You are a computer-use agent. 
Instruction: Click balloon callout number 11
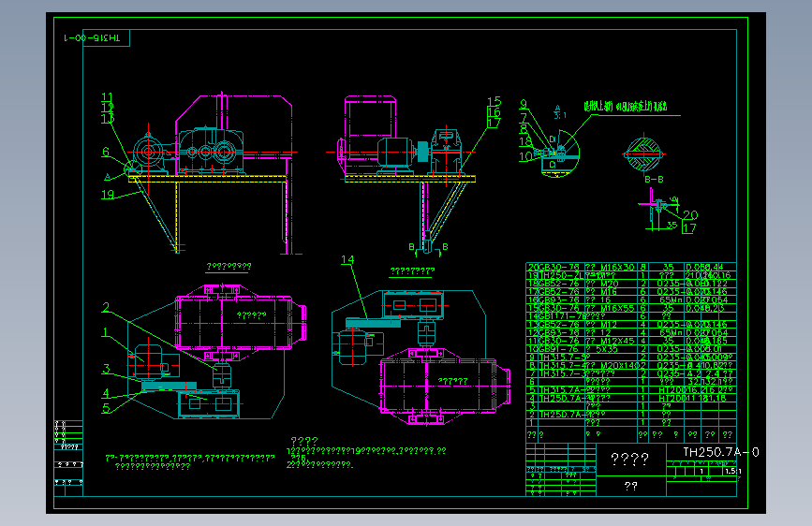(107, 96)
